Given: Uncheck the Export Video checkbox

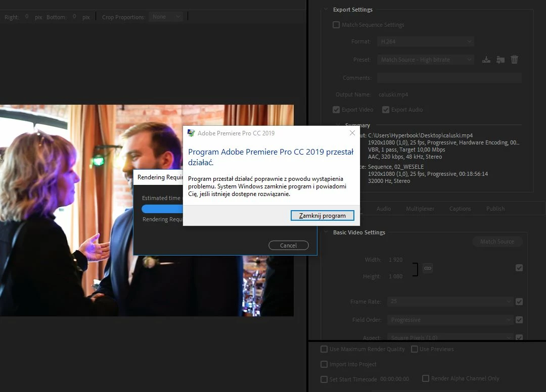Looking at the screenshot, I should 336,110.
